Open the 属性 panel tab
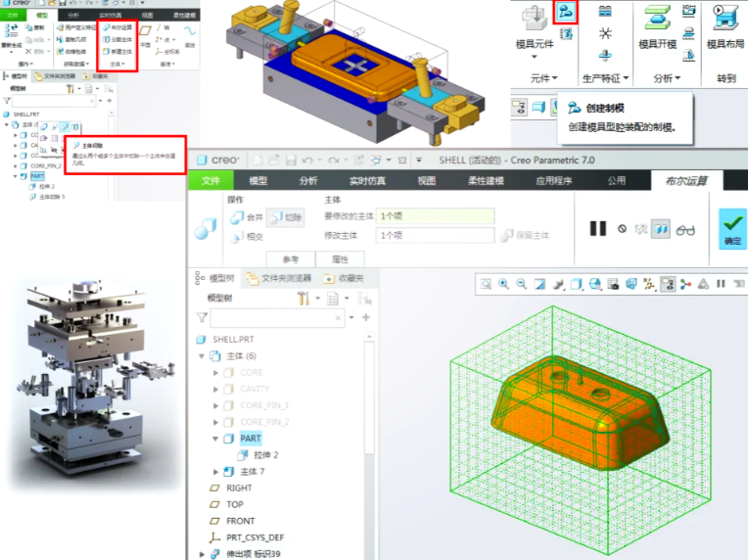 pyautogui.click(x=340, y=259)
